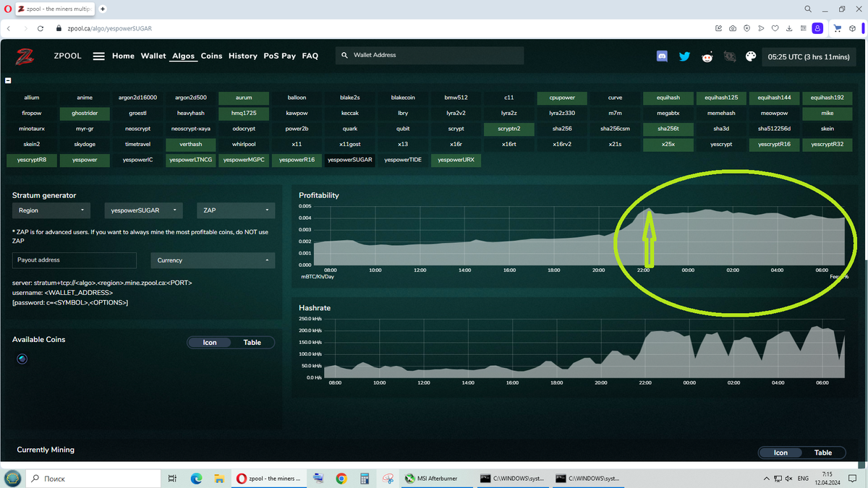Click the Windows Start button
The image size is (868, 488).
[12, 478]
